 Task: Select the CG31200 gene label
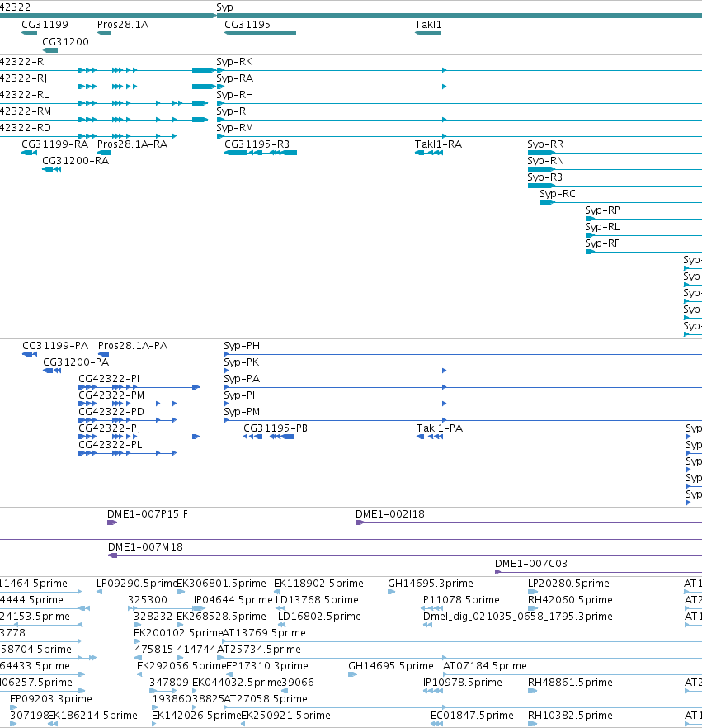point(65,42)
